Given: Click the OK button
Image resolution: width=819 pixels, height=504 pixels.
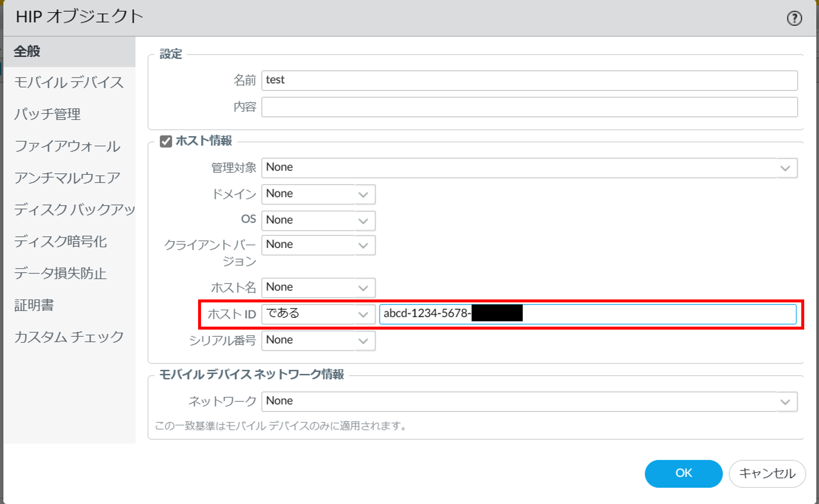Looking at the screenshot, I should click(683, 473).
